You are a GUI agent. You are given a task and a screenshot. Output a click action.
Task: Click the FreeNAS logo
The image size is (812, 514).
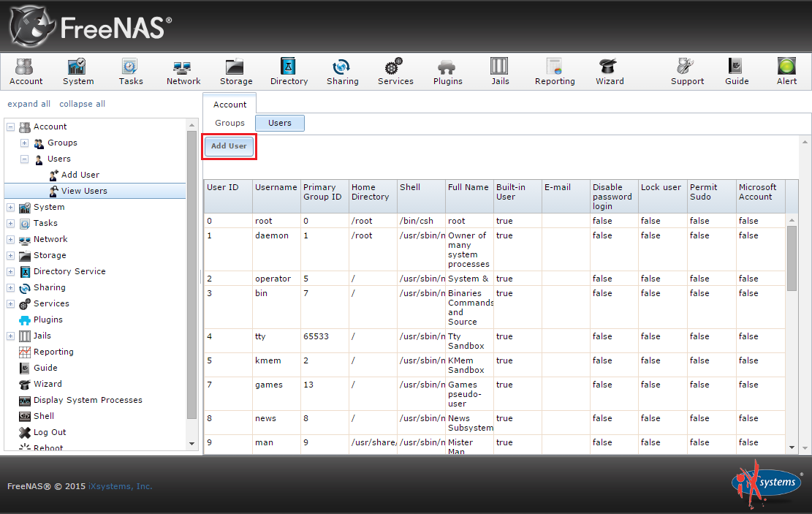(91, 27)
